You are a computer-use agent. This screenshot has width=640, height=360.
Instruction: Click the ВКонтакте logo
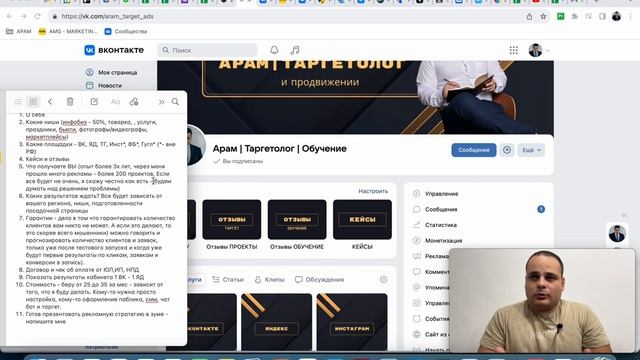114,50
